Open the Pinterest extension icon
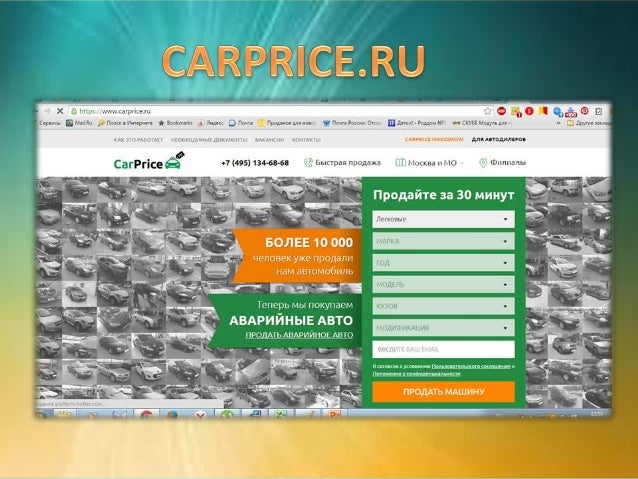Image resolution: width=638 pixels, height=479 pixels. [x=585, y=111]
